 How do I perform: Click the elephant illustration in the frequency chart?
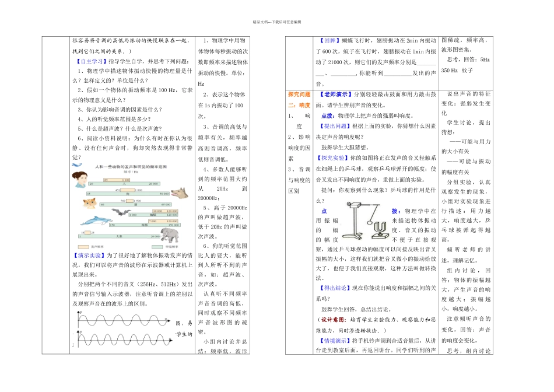(x=170, y=235)
